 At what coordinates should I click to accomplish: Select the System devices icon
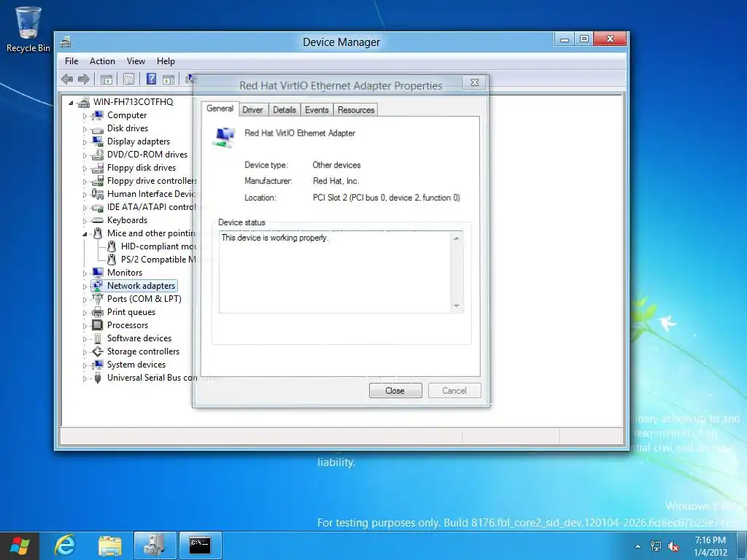98,365
